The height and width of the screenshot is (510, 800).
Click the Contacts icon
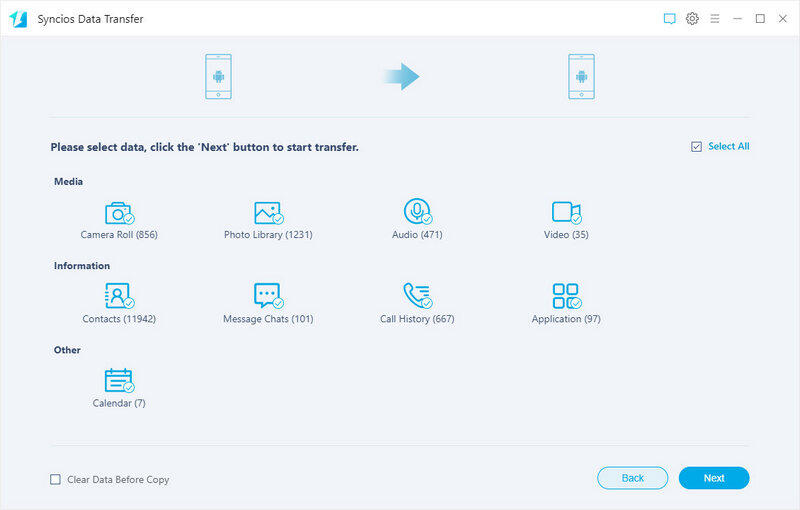118,296
